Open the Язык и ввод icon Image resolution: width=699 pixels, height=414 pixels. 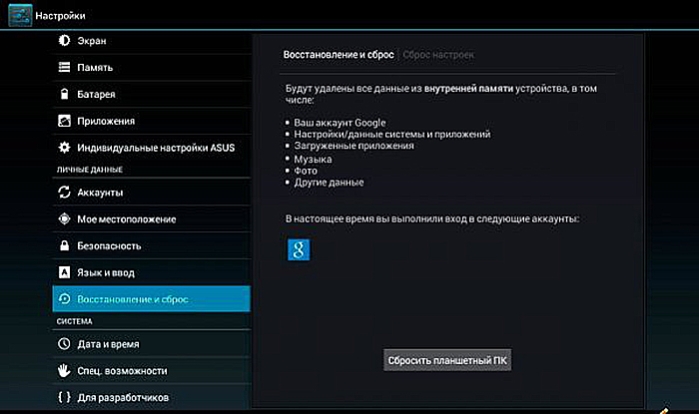[64, 272]
